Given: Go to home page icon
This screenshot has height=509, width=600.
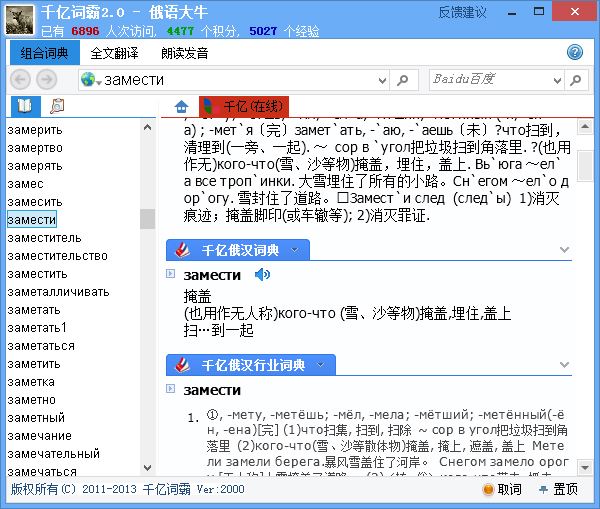Looking at the screenshot, I should [181, 107].
